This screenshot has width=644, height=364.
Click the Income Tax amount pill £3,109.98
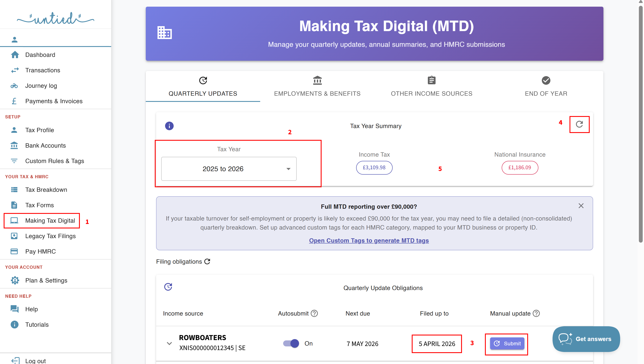[374, 168]
